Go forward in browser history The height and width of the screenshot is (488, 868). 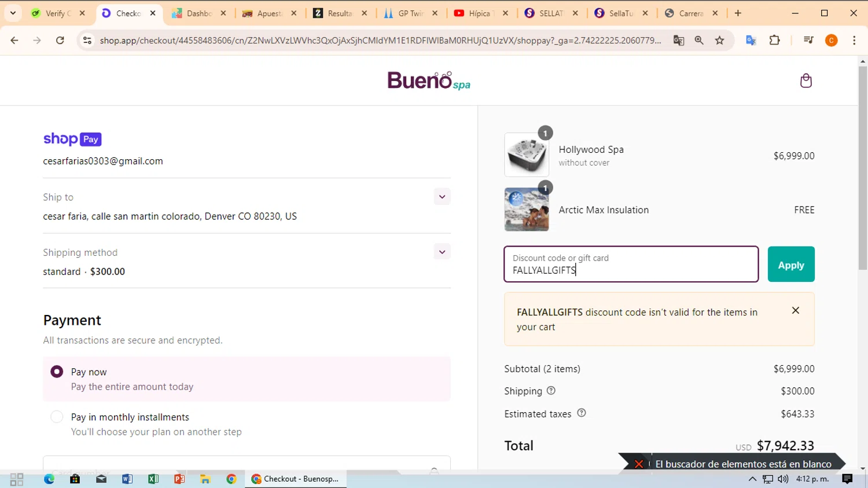pos(37,40)
